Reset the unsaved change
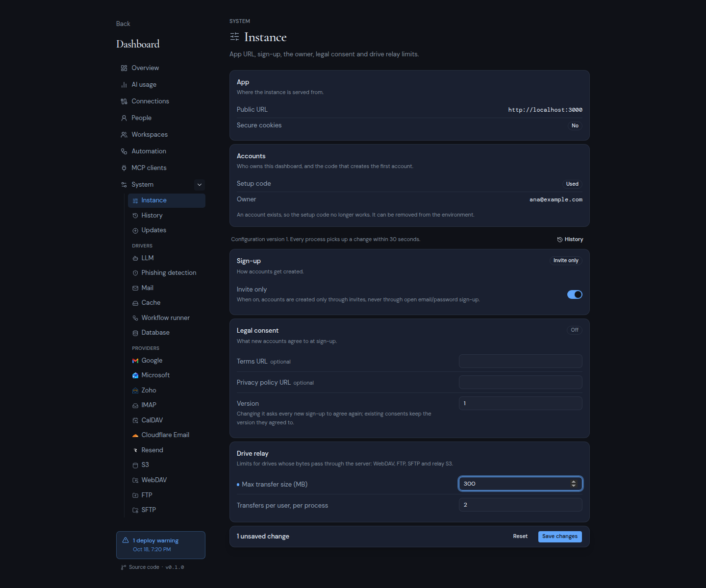706x588 pixels. (x=520, y=537)
